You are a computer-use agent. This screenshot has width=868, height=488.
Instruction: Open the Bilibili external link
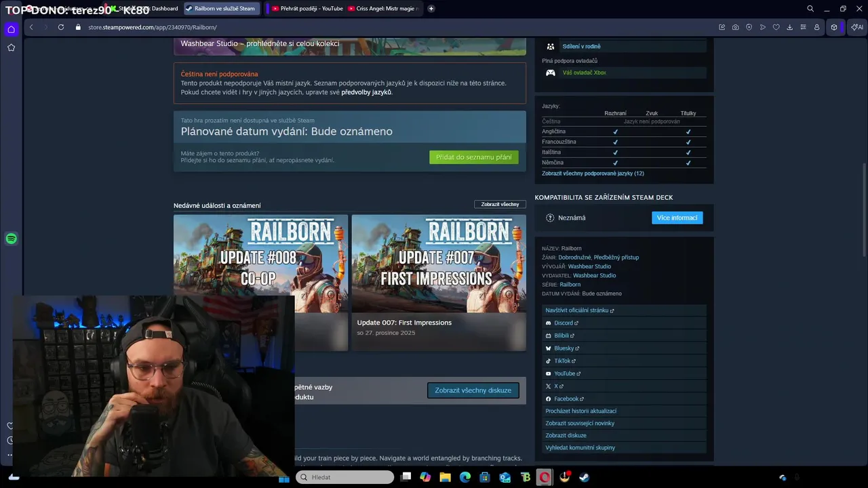pyautogui.click(x=624, y=335)
